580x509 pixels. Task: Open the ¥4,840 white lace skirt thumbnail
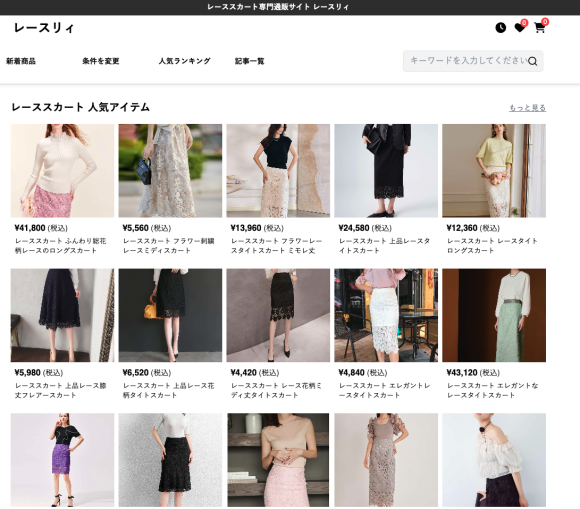tap(386, 315)
